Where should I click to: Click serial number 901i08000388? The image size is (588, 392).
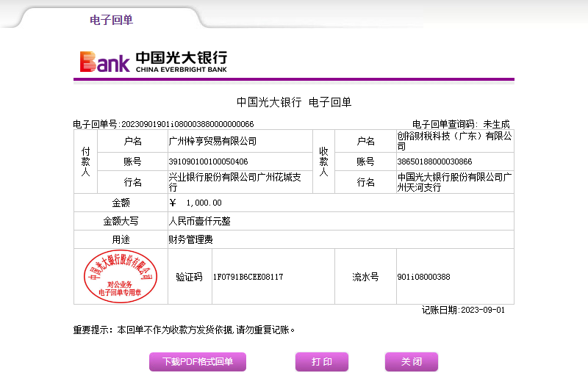click(x=423, y=277)
